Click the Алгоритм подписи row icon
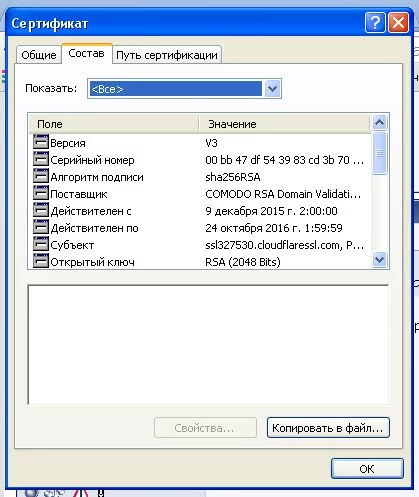The image size is (419, 497). coord(41,176)
